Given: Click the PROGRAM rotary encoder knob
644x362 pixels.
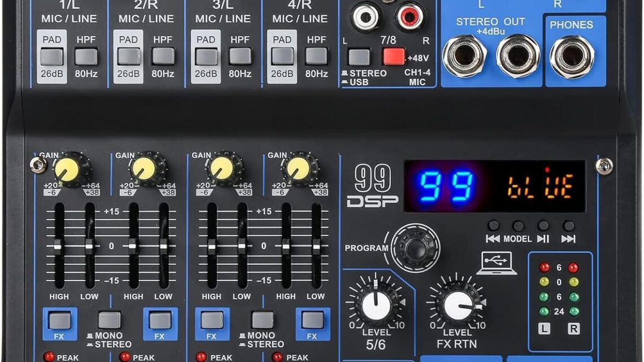Looking at the screenshot, I should click(x=415, y=247).
